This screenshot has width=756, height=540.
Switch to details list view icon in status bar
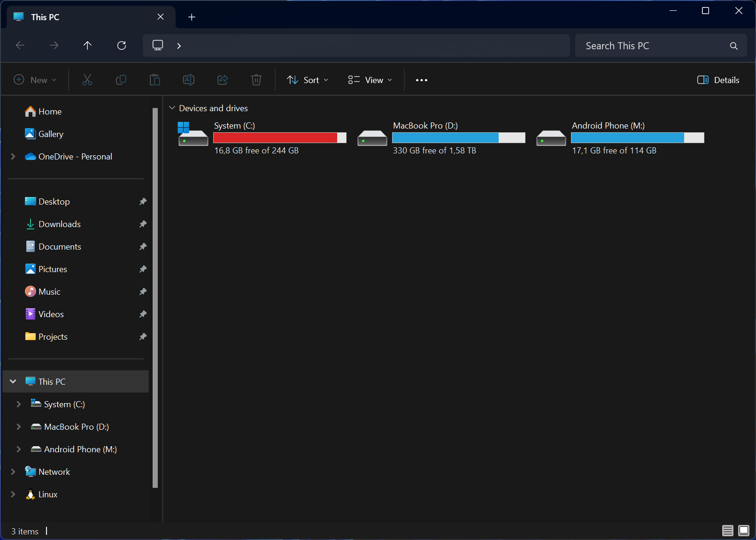(728, 531)
